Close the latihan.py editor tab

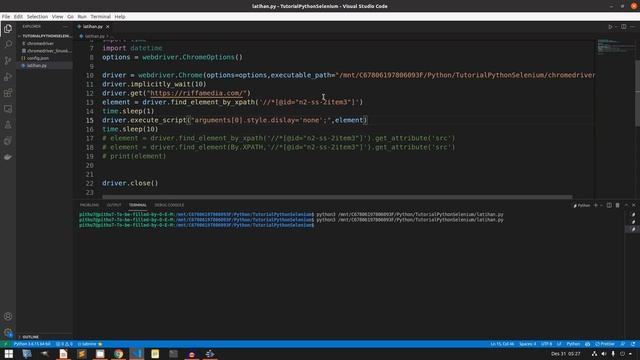pos(108,27)
